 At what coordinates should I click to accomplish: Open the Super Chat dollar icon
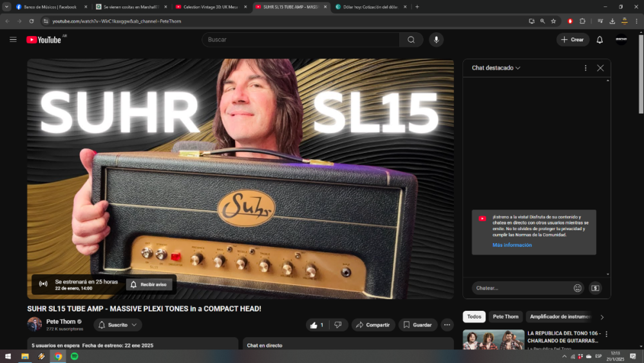click(x=595, y=288)
